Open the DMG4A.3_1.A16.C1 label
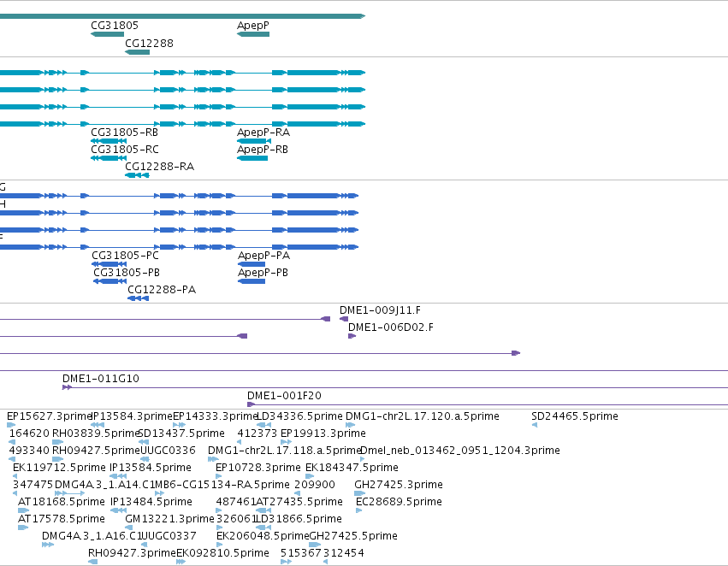This screenshot has height=566, width=728. 92,536
